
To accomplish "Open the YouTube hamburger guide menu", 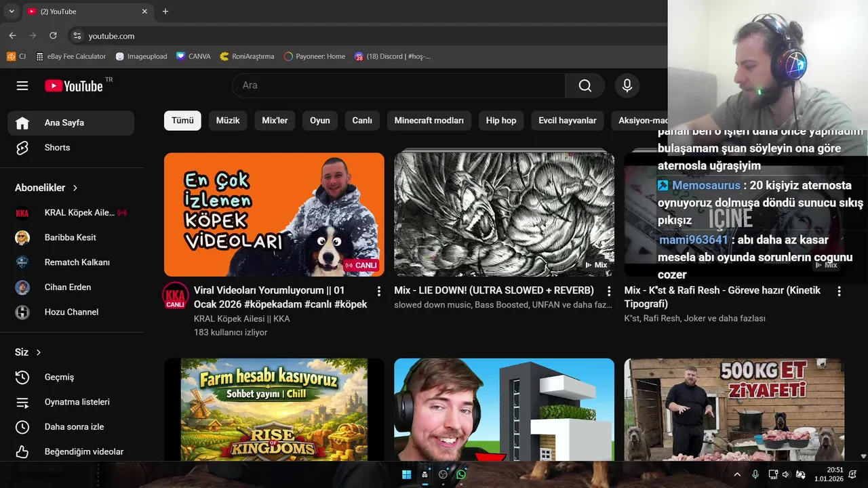I will (22, 85).
